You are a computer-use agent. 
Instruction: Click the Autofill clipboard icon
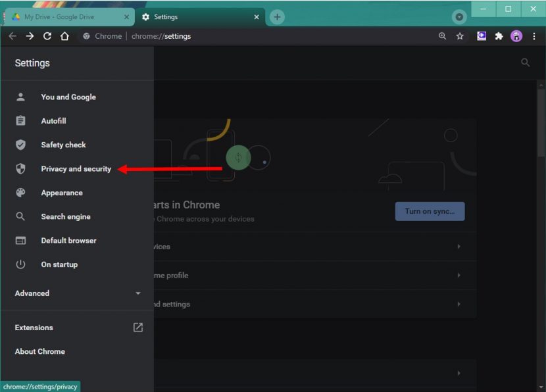pyautogui.click(x=20, y=121)
